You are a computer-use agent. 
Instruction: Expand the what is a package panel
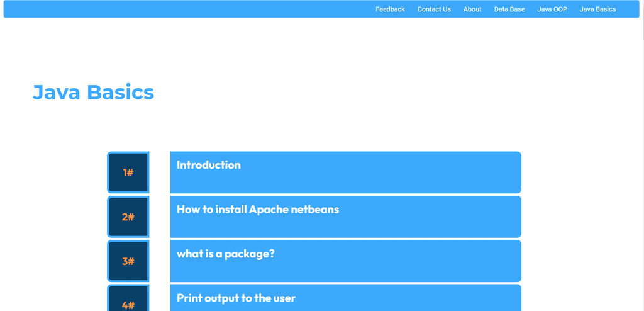(x=346, y=261)
